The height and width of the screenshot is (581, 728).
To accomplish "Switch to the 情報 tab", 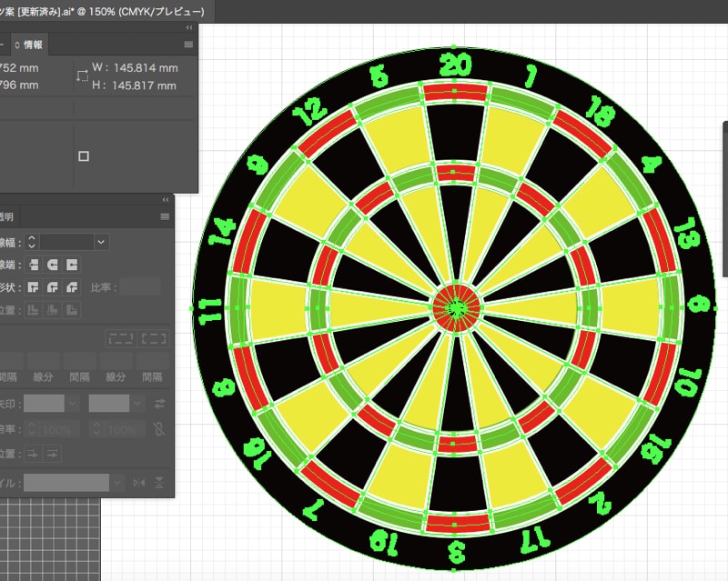I will click(x=31, y=44).
